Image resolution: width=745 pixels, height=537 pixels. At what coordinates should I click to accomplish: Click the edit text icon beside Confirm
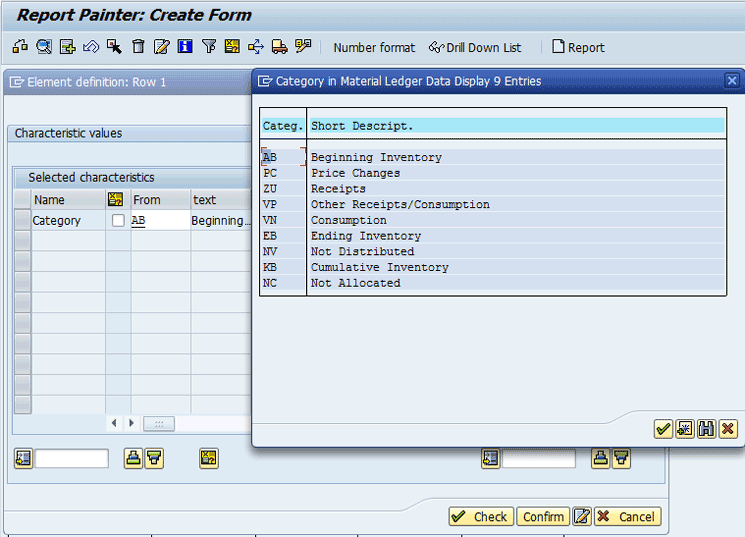click(582, 517)
